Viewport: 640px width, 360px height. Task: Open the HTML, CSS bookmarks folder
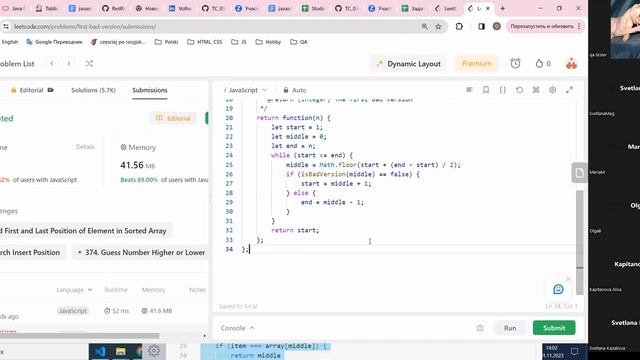click(204, 42)
